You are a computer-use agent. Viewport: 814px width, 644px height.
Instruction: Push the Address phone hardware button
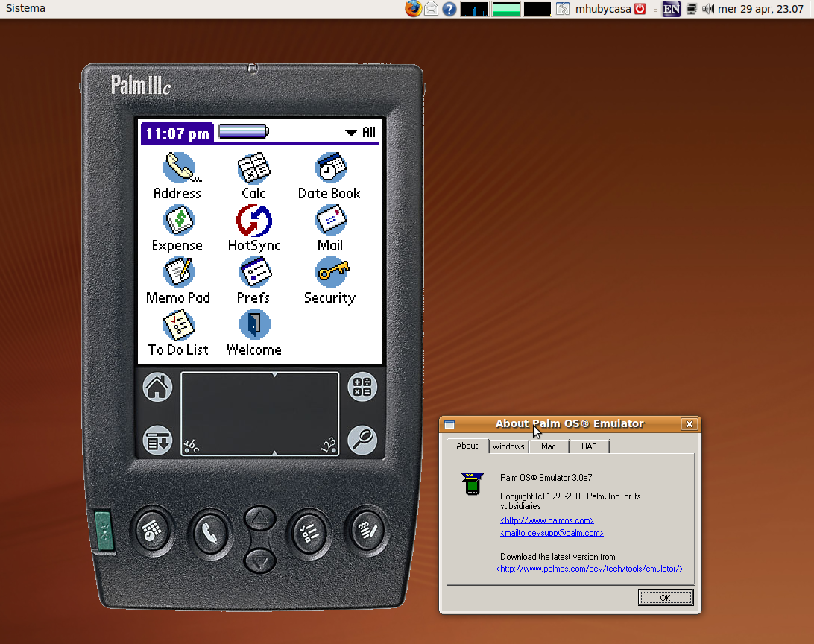point(210,534)
